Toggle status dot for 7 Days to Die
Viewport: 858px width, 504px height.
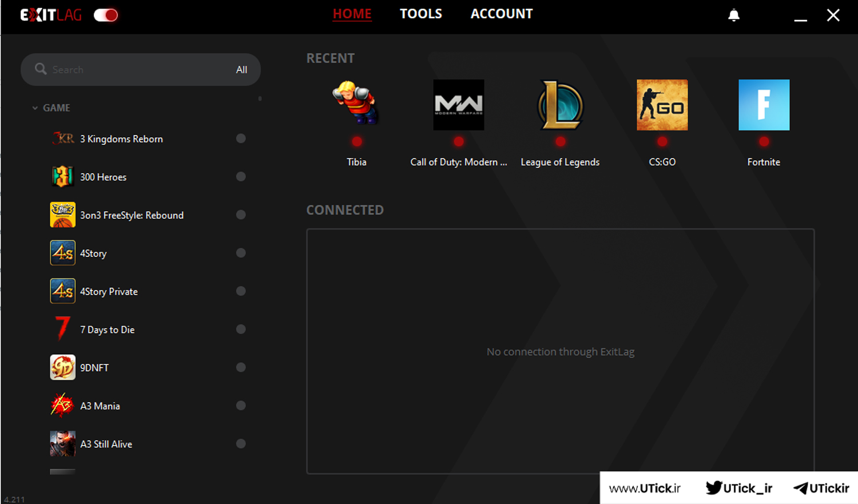pos(241,329)
